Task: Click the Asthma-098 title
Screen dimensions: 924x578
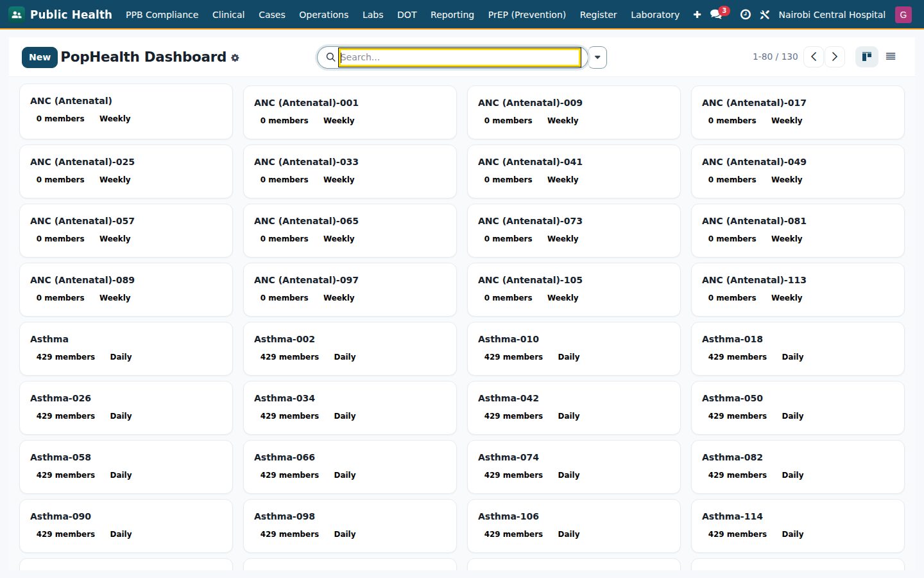Action: [284, 516]
